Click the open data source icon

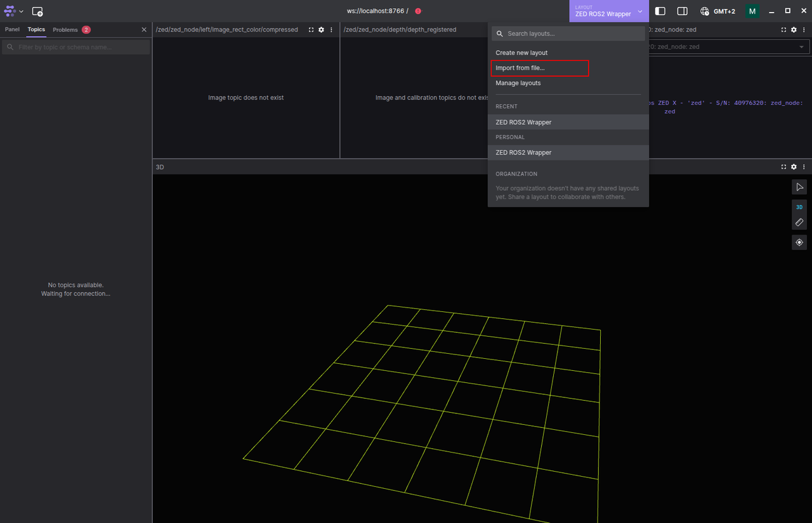[37, 11]
